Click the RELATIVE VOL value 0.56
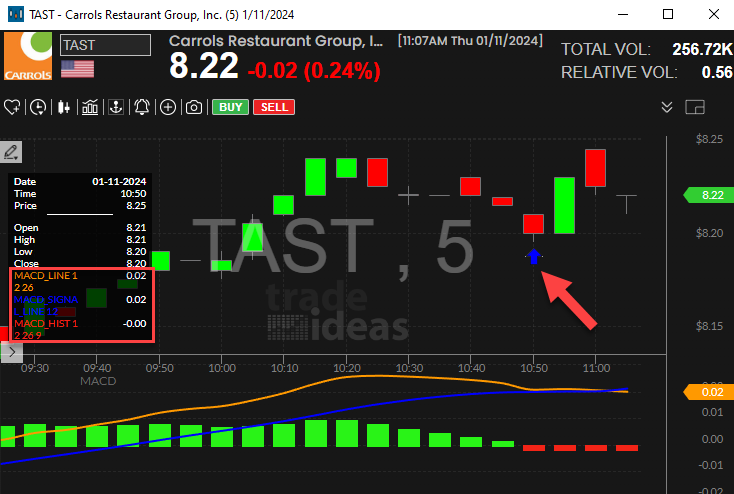The width and height of the screenshot is (734, 494). [x=717, y=72]
